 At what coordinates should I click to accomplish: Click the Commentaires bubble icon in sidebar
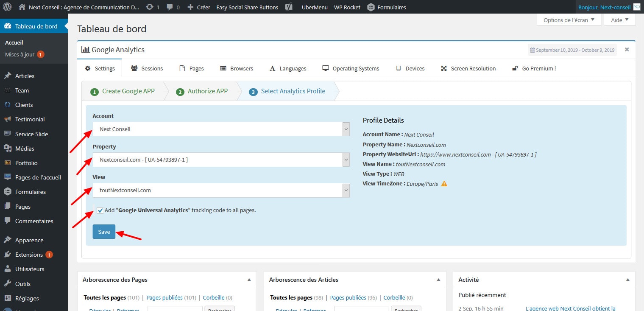coord(8,221)
